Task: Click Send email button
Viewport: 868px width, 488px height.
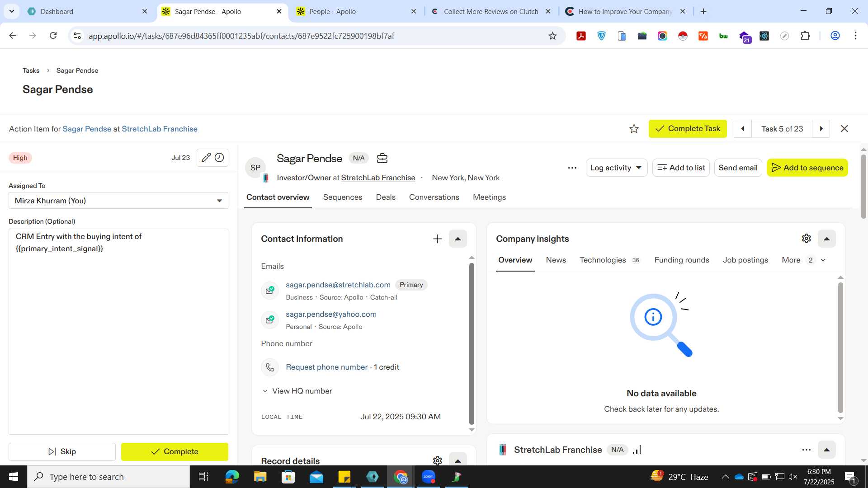Action: pyautogui.click(x=738, y=168)
